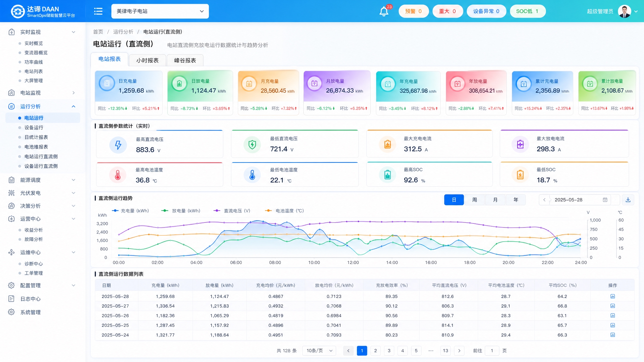Screen dimensions: 644x362
Task: Click the page jump input field
Action: (492, 351)
